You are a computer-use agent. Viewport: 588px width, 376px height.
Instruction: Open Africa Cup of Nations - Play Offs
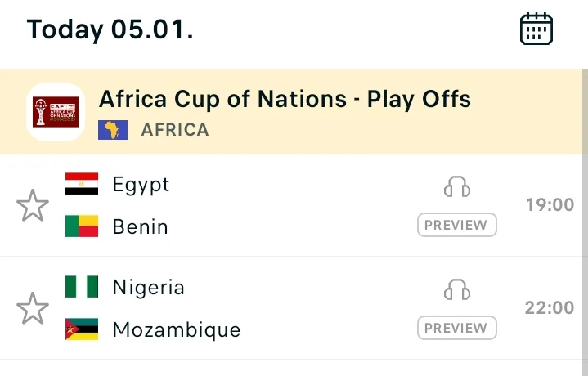(285, 100)
